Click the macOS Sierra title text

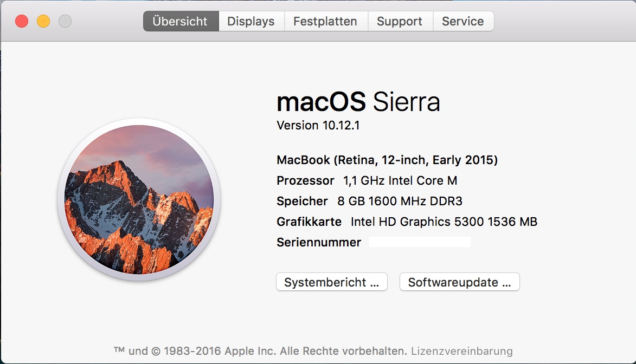click(x=358, y=101)
